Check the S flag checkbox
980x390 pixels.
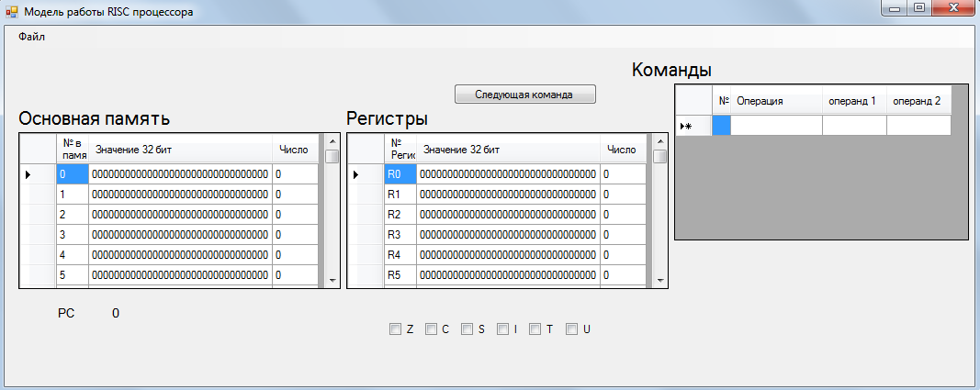click(x=467, y=329)
